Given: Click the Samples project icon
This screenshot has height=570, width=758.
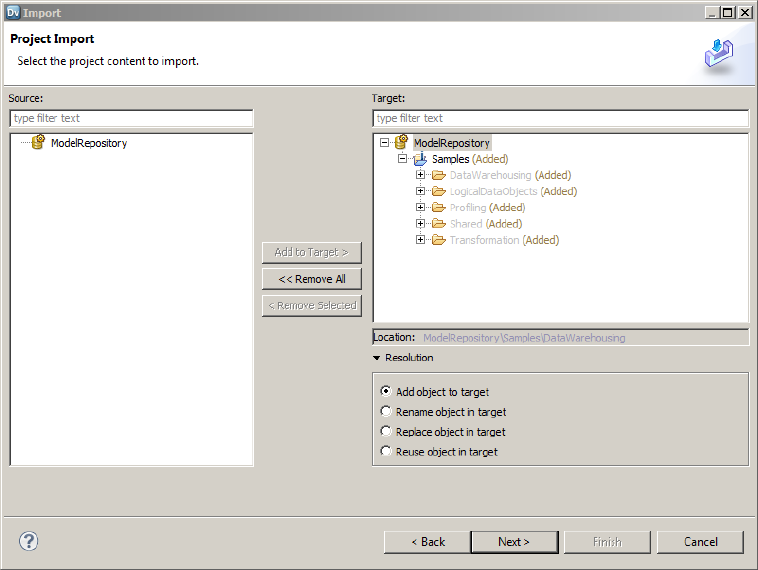Looking at the screenshot, I should [x=420, y=159].
